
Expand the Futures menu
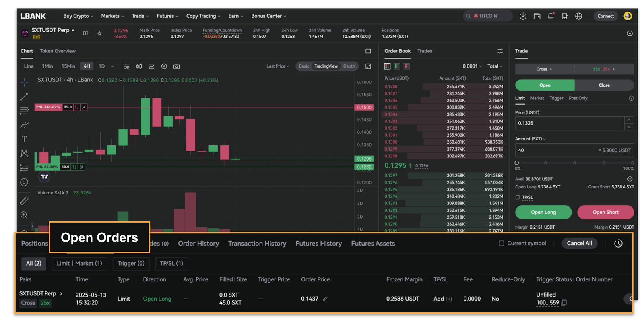click(167, 16)
